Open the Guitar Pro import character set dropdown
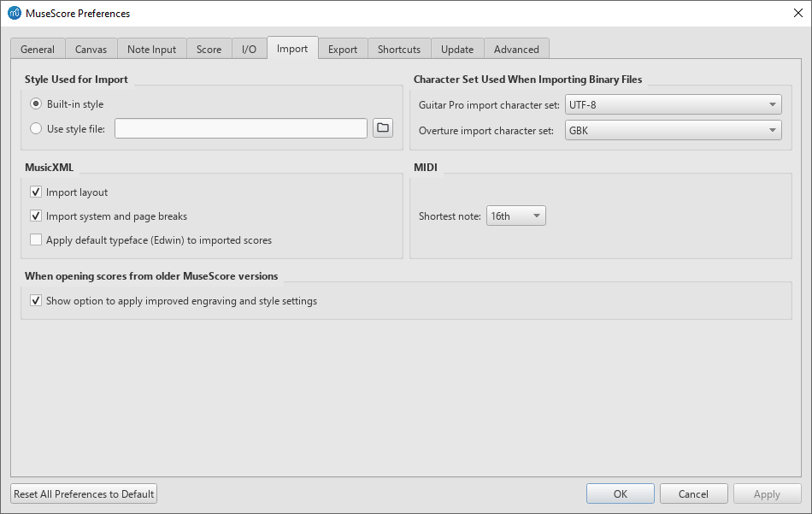812x514 pixels. (x=674, y=103)
